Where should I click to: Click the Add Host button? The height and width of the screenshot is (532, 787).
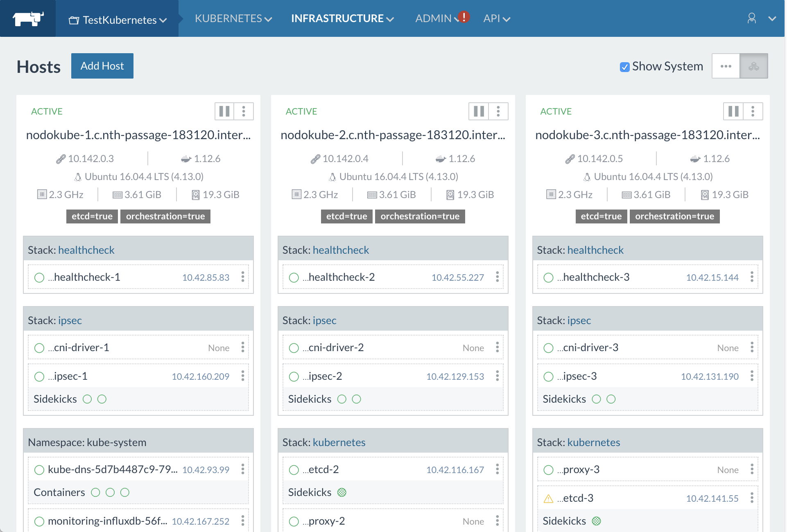pos(102,66)
